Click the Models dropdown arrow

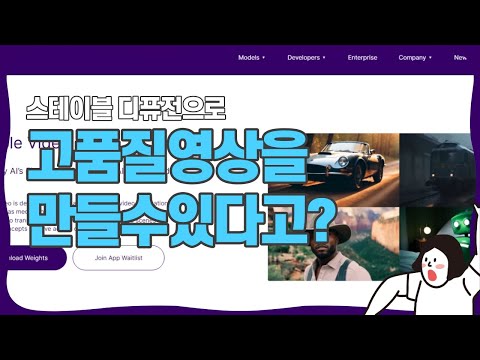click(264, 58)
